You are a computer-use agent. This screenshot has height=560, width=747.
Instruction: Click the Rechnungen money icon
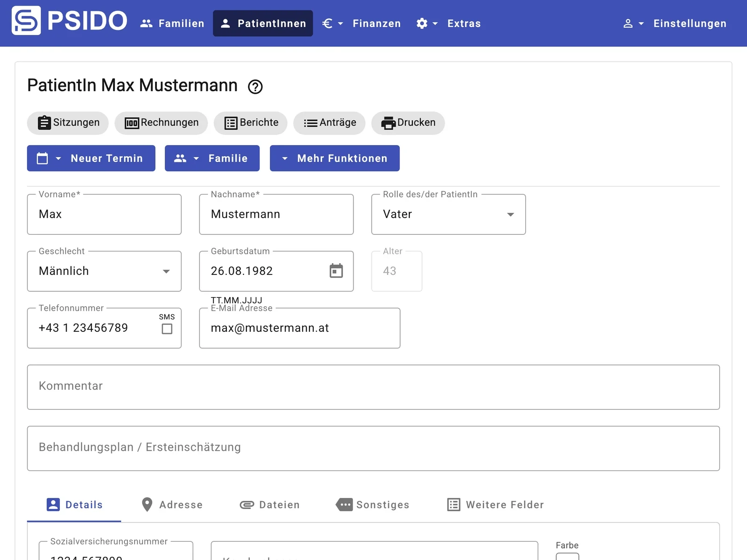pos(132,123)
